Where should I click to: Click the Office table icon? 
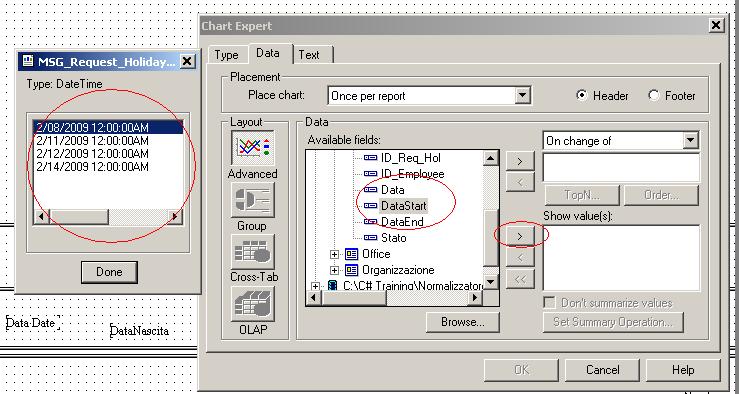(352, 254)
